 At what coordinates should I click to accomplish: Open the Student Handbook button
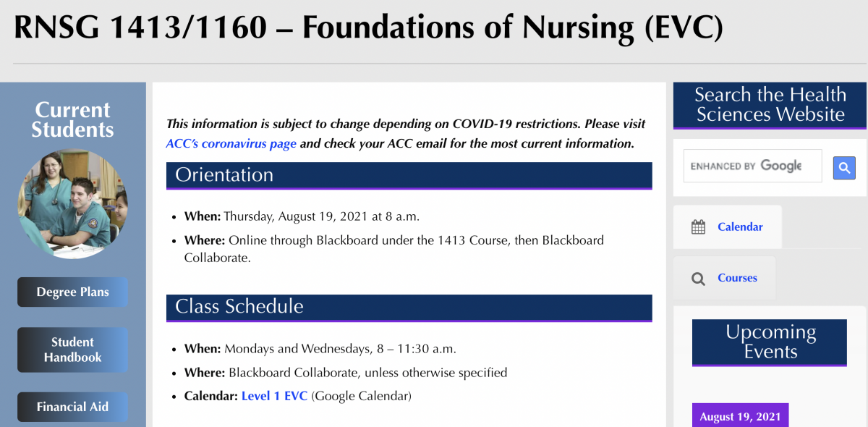73,350
